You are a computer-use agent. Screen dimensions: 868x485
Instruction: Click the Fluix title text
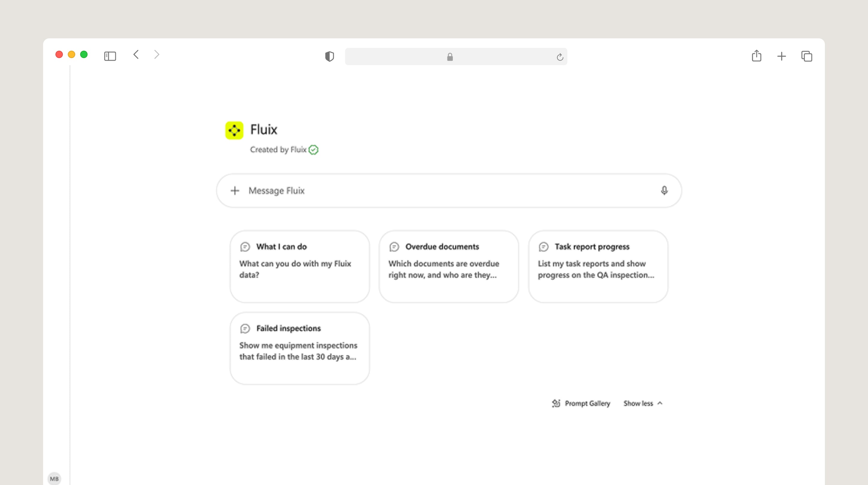(263, 129)
